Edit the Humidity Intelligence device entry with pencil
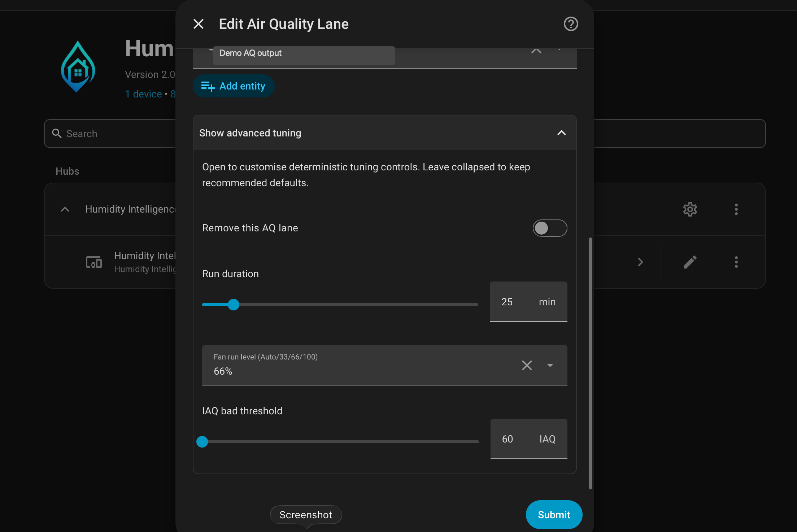Image resolution: width=797 pixels, height=532 pixels. point(690,262)
